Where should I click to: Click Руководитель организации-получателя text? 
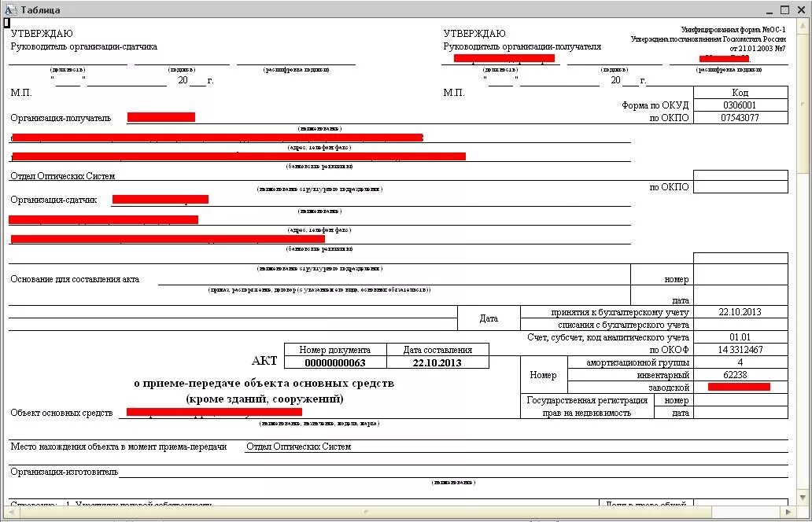(522, 46)
